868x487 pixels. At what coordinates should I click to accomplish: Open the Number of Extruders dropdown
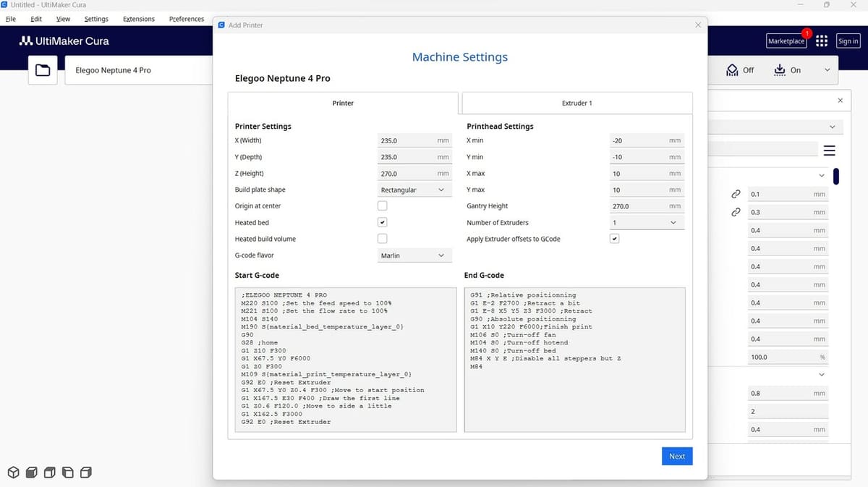point(646,223)
